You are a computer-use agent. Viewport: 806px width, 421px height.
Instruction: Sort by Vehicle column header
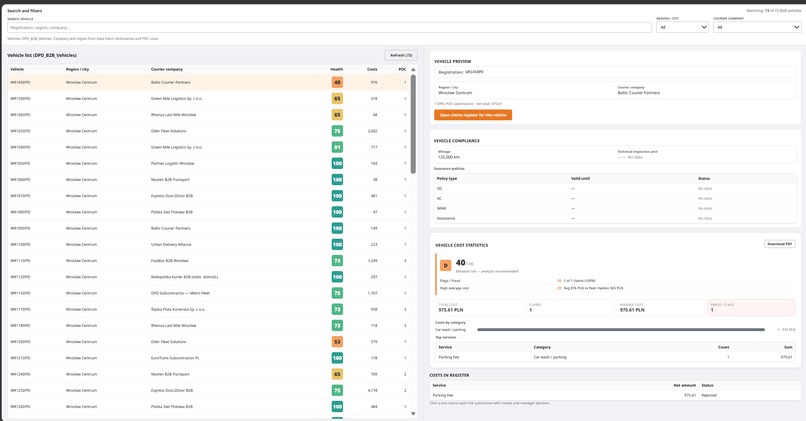pyautogui.click(x=17, y=69)
